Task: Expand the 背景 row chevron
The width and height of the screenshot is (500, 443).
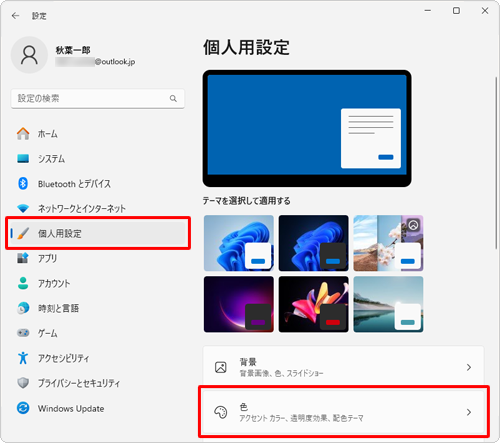Action: (469, 367)
